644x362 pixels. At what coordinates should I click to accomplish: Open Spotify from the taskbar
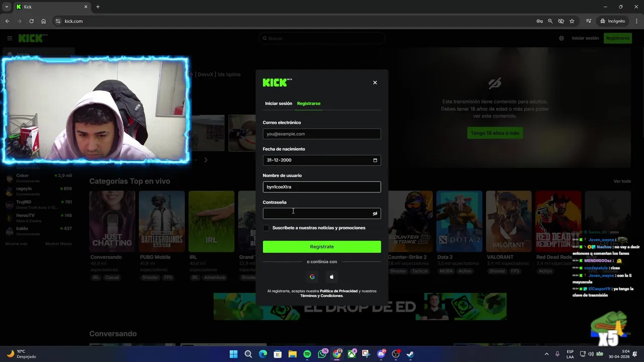307,354
